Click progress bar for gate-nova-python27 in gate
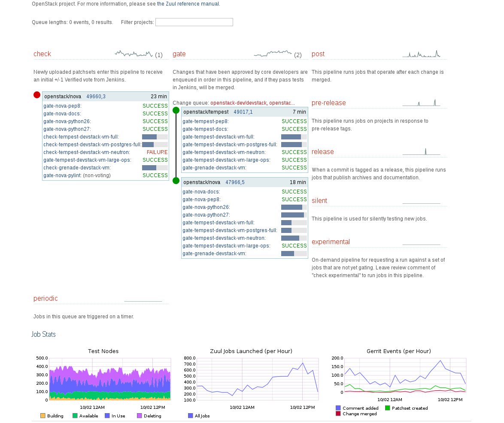 (294, 215)
